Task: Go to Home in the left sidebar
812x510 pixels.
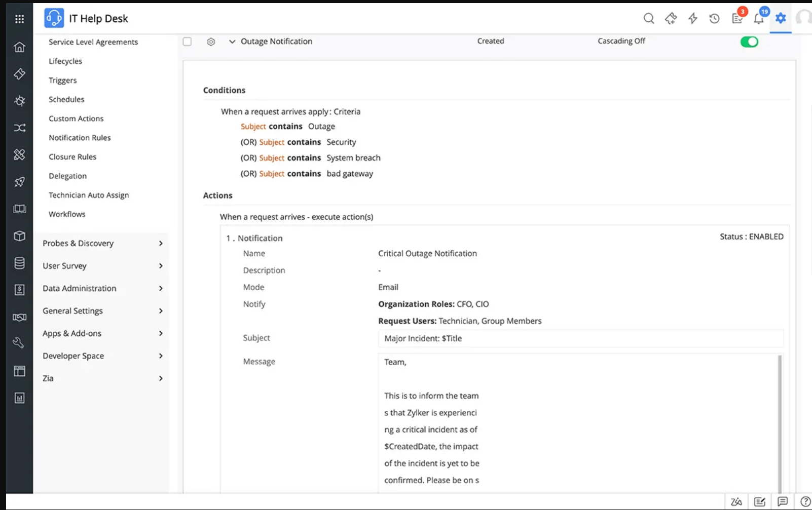Action: click(19, 47)
